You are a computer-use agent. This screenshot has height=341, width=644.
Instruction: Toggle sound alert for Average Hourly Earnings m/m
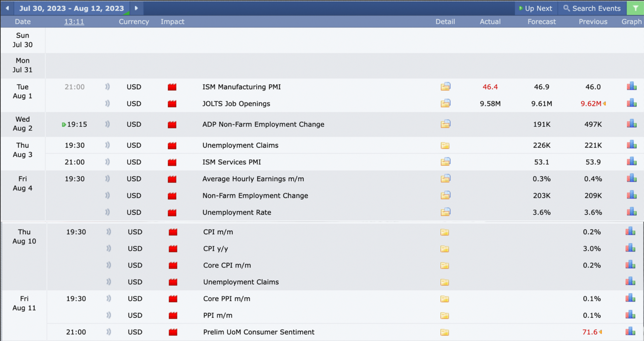point(107,179)
